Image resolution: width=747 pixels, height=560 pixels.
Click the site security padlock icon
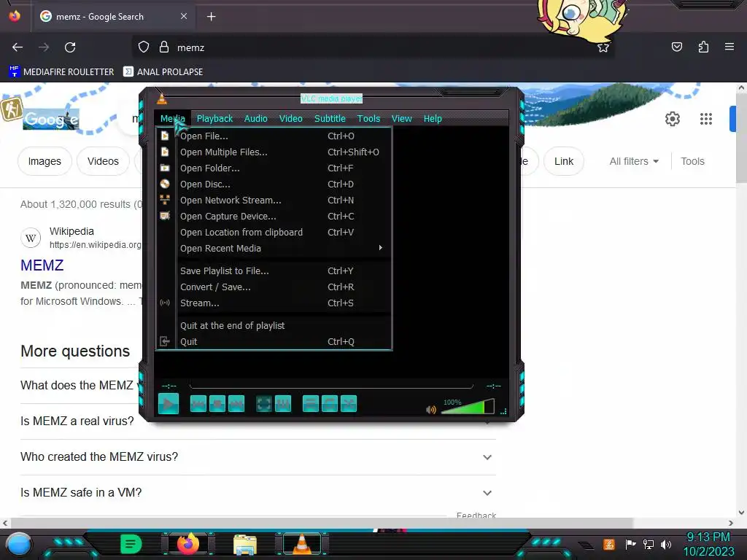point(164,47)
